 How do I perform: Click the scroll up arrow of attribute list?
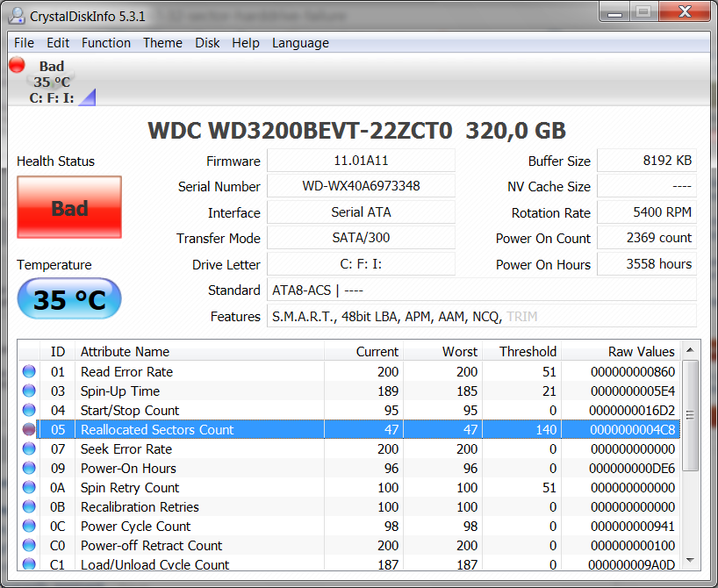pos(690,350)
